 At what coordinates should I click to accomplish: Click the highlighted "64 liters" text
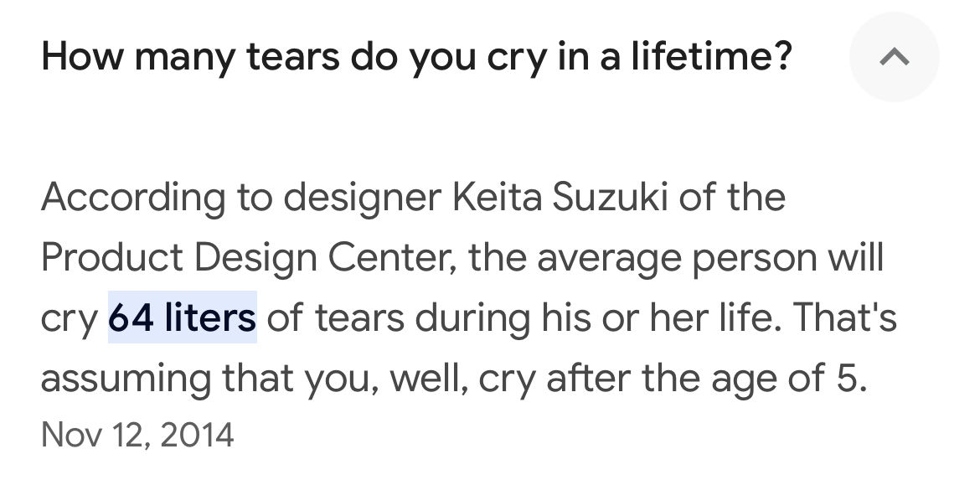point(183,317)
